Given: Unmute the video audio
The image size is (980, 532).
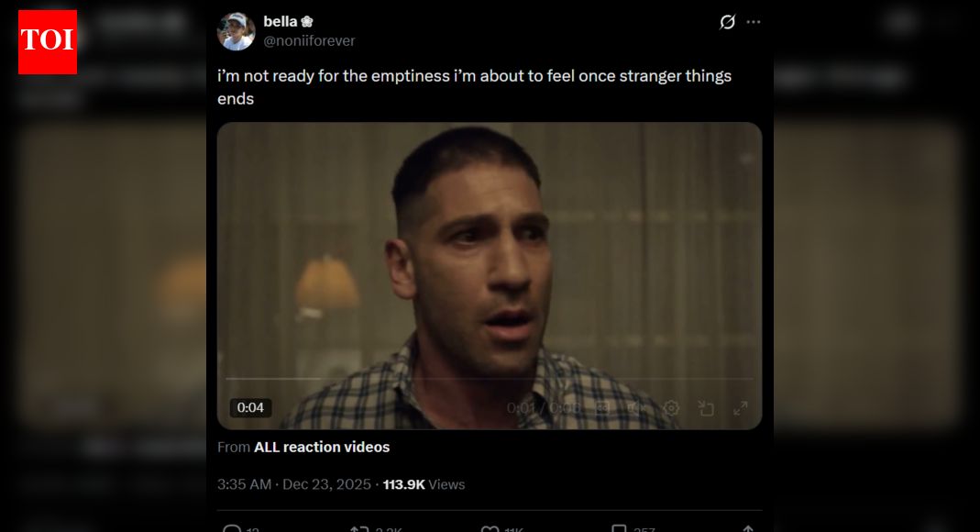Looking at the screenshot, I should coord(635,408).
